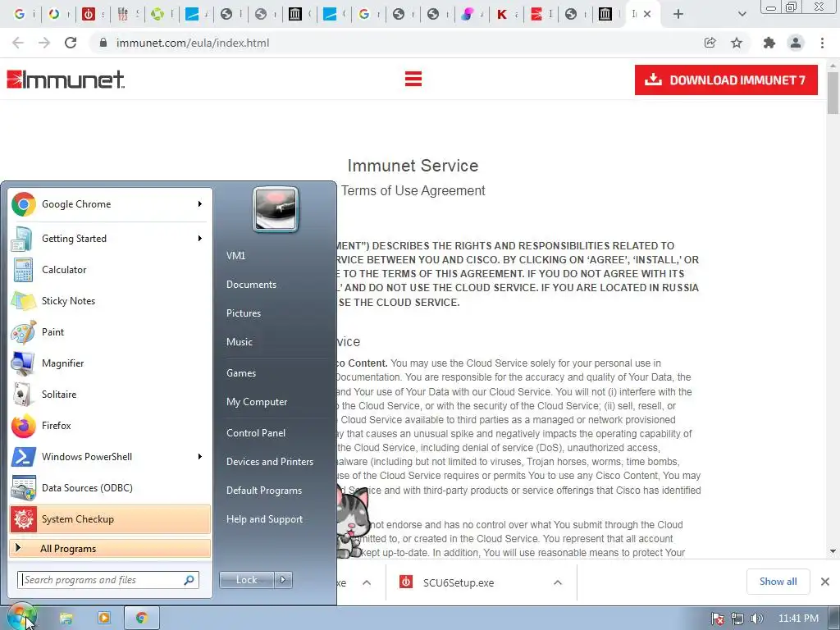
Task: Open Documents from Start menu
Action: pyautogui.click(x=251, y=285)
